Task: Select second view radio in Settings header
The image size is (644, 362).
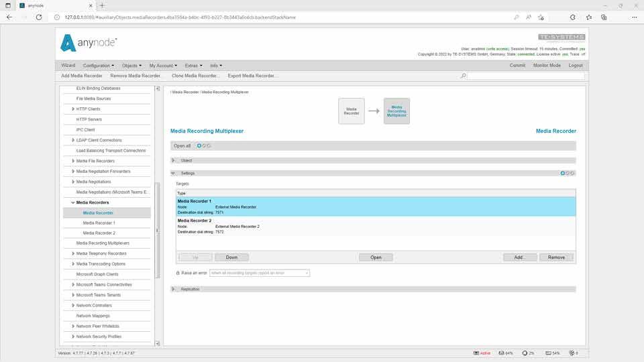Action: 568,173
